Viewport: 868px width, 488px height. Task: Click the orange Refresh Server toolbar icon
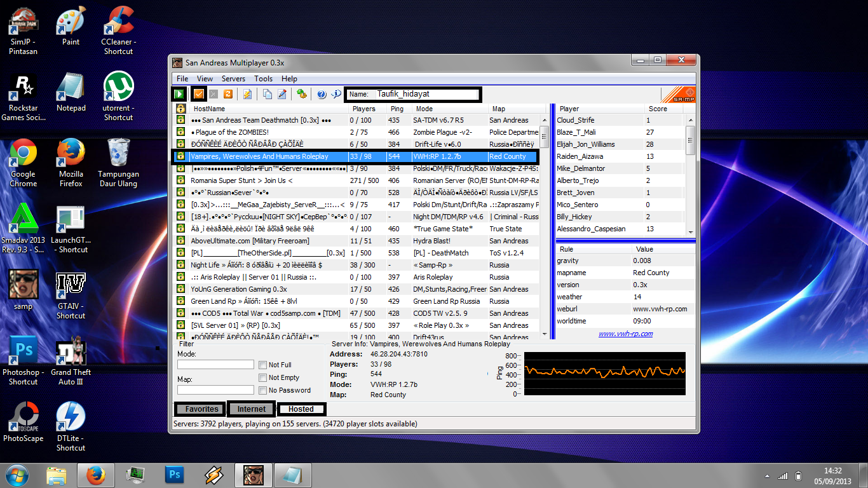click(227, 94)
